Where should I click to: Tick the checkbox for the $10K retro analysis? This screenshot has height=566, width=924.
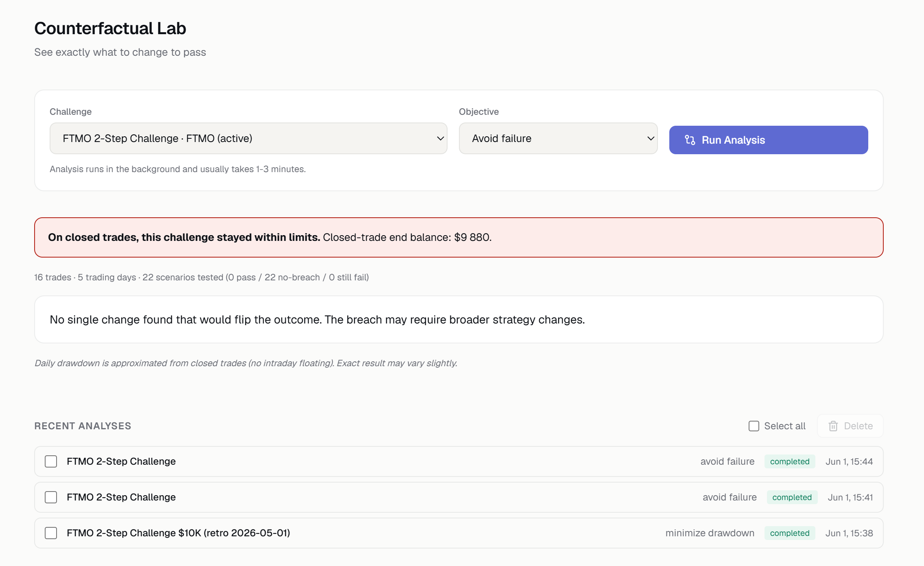(51, 533)
